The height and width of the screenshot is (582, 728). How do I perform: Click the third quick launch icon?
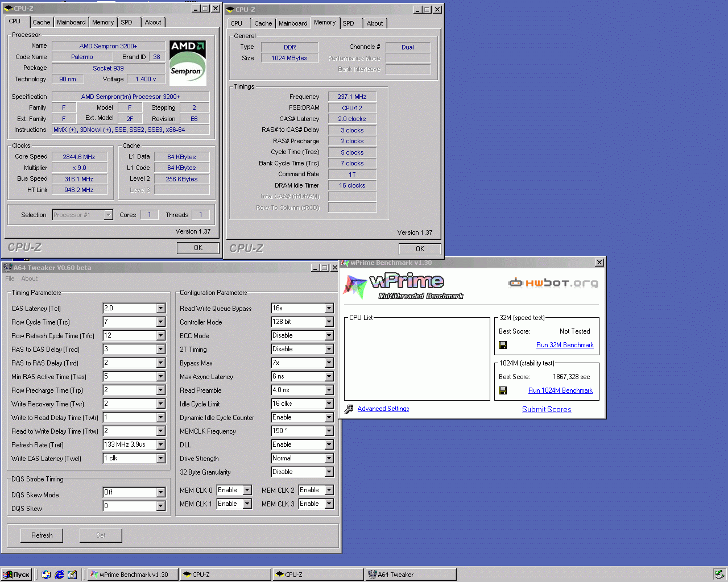[x=72, y=575]
